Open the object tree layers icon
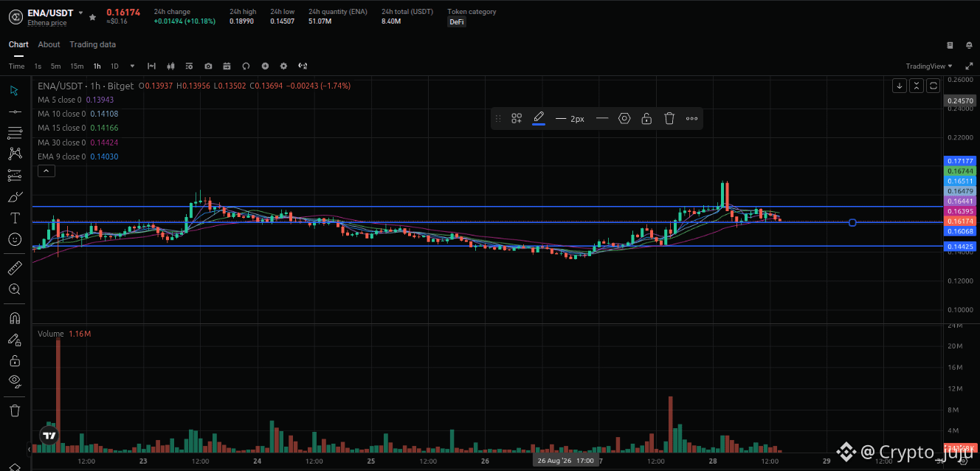Screen dimensions: 980x471 (x=14, y=467)
